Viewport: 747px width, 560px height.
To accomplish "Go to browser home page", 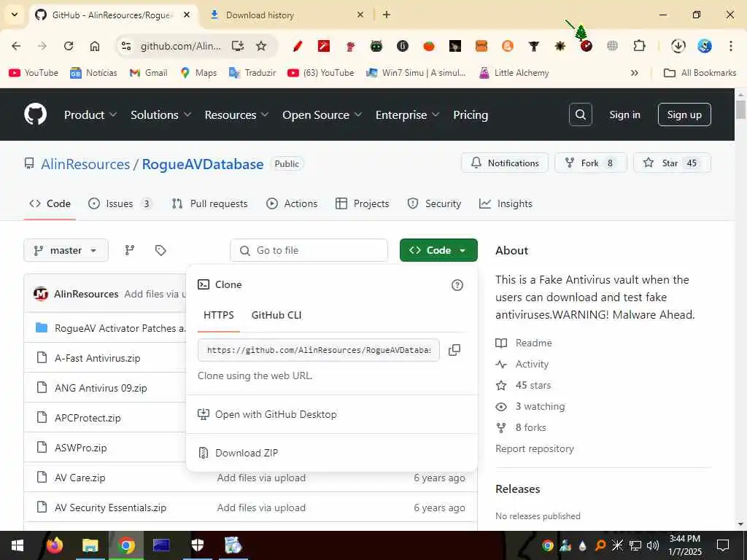I will [x=95, y=46].
